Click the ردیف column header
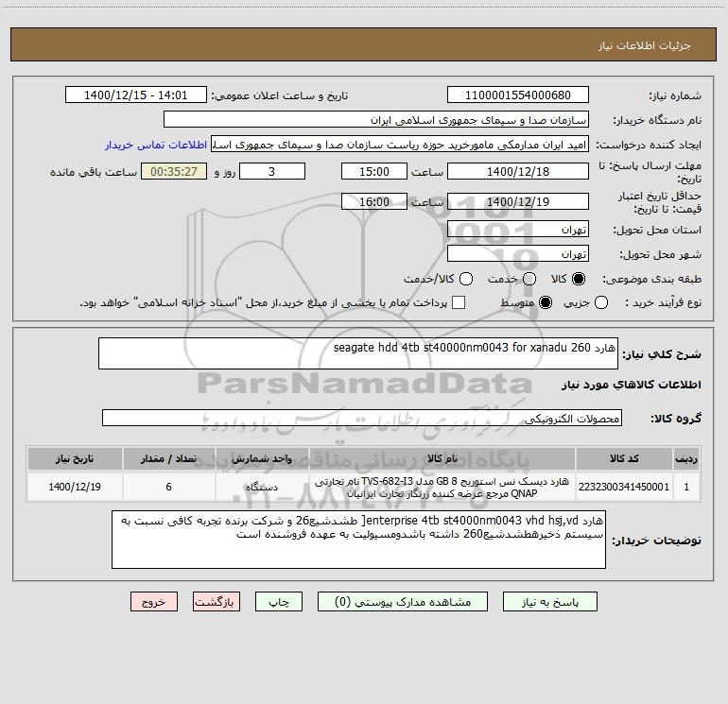Image resolution: width=728 pixels, height=704 pixels. [686, 458]
